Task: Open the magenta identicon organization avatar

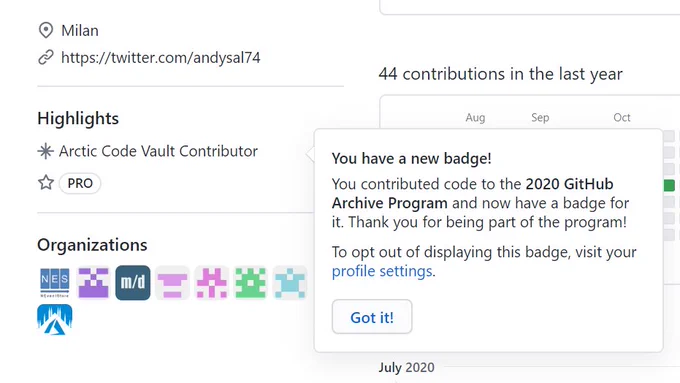Action: pyautogui.click(x=212, y=283)
